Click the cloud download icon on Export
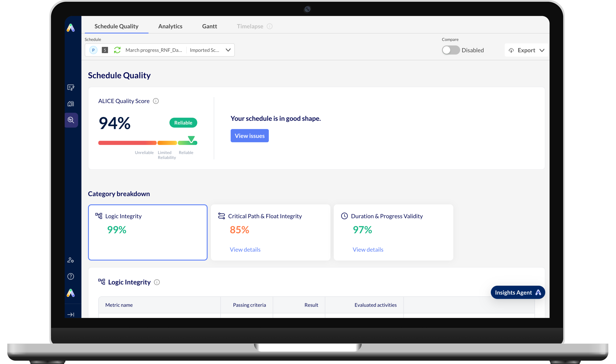Image resolution: width=616 pixels, height=364 pixels. [511, 50]
